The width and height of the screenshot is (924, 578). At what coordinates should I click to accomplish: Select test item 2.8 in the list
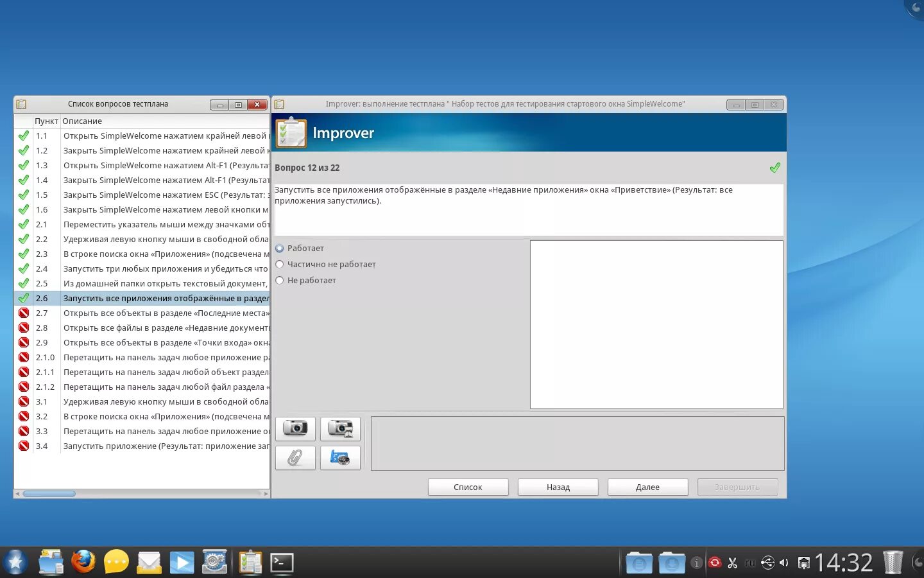[142, 328]
